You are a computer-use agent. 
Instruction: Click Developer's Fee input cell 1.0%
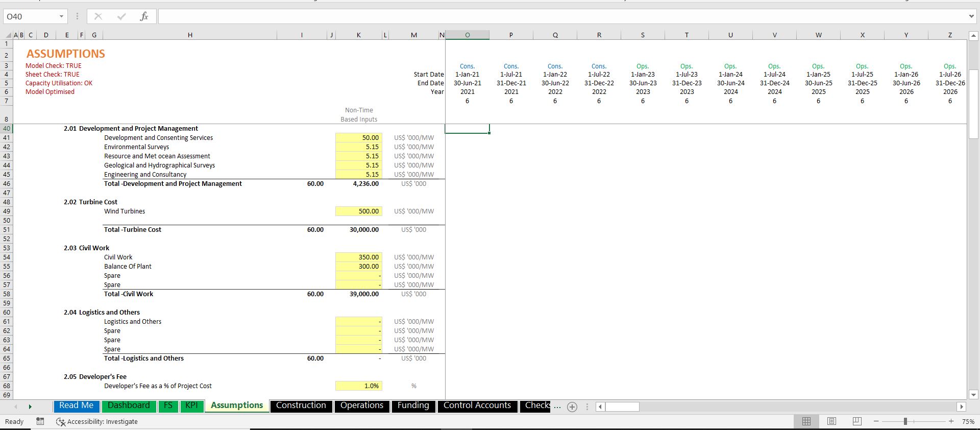359,386
